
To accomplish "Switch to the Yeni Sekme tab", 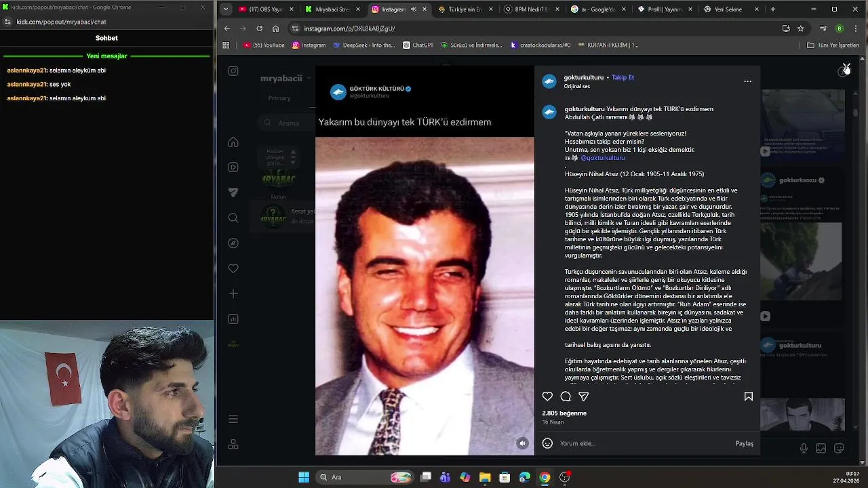I will (731, 9).
